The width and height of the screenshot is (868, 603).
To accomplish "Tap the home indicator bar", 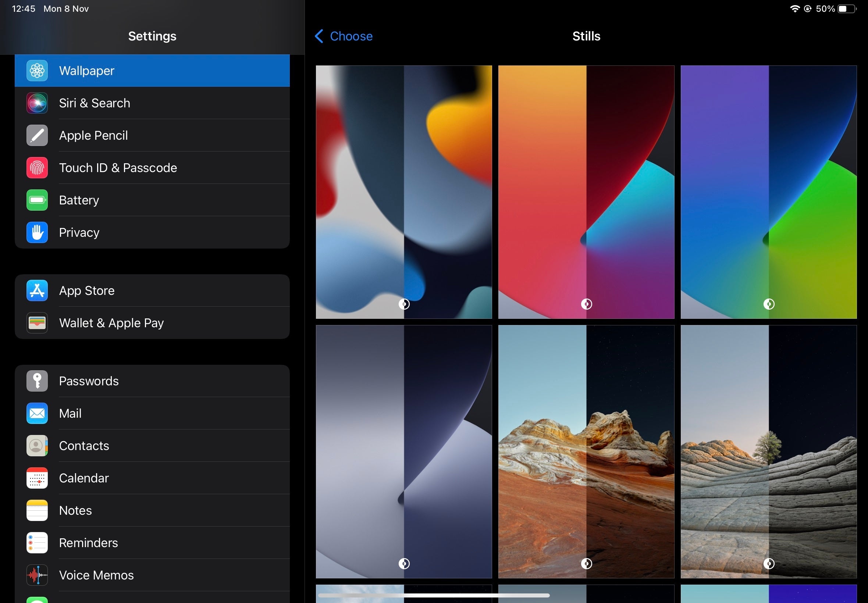I will pyautogui.click(x=434, y=595).
